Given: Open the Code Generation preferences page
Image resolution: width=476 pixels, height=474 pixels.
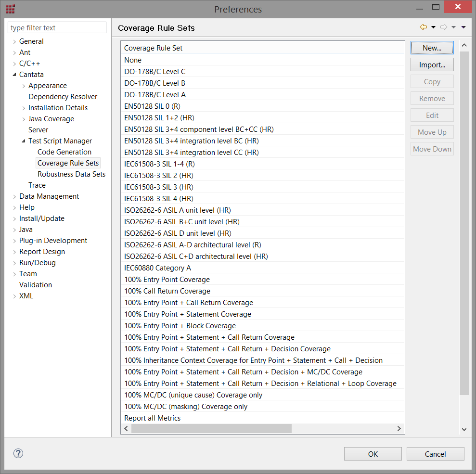Looking at the screenshot, I should [64, 152].
